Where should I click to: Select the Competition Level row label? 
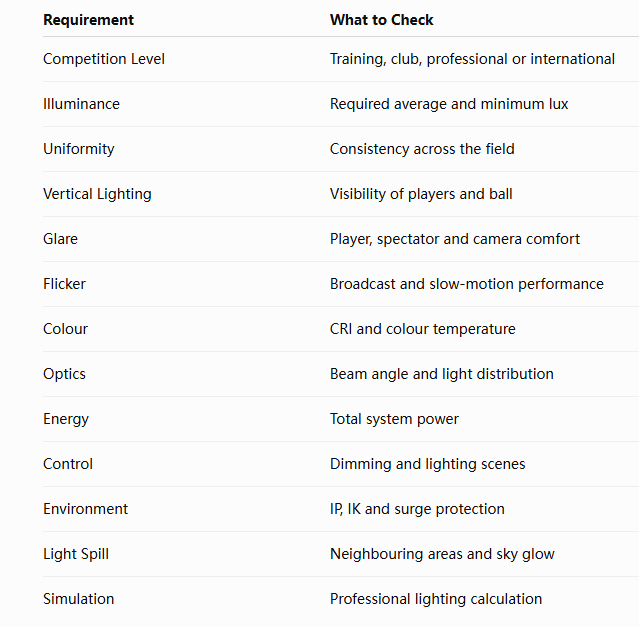104,59
